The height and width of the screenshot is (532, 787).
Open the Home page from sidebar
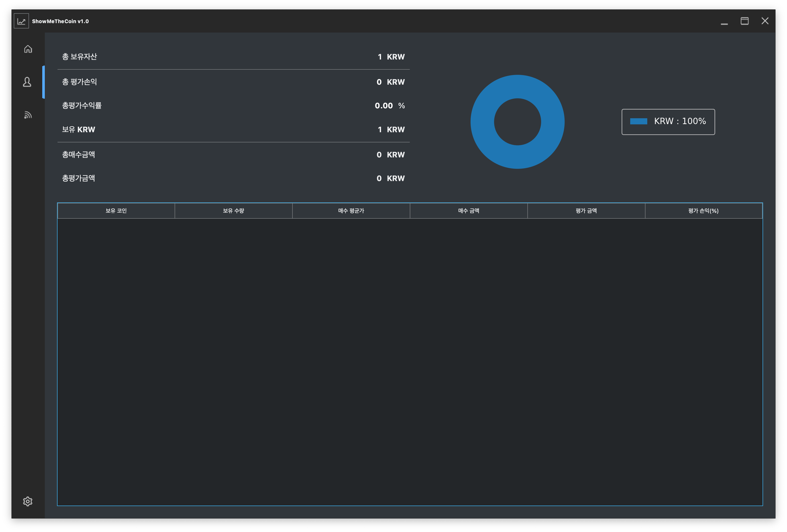click(x=28, y=49)
